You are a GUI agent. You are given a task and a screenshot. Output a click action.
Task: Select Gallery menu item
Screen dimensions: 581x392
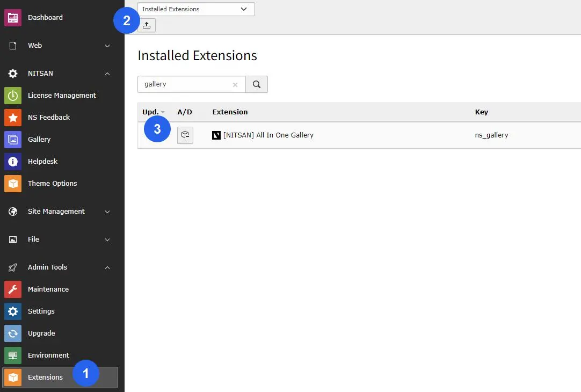(39, 139)
